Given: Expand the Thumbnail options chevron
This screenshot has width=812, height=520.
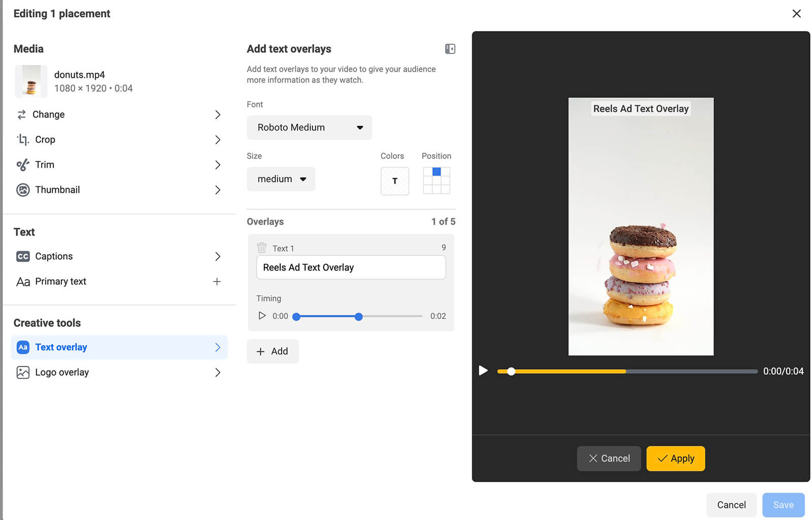Looking at the screenshot, I should click(x=218, y=190).
